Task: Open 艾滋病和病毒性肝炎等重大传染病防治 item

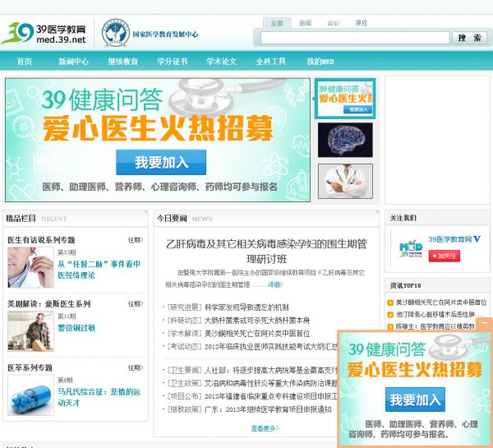Action: (x=270, y=384)
